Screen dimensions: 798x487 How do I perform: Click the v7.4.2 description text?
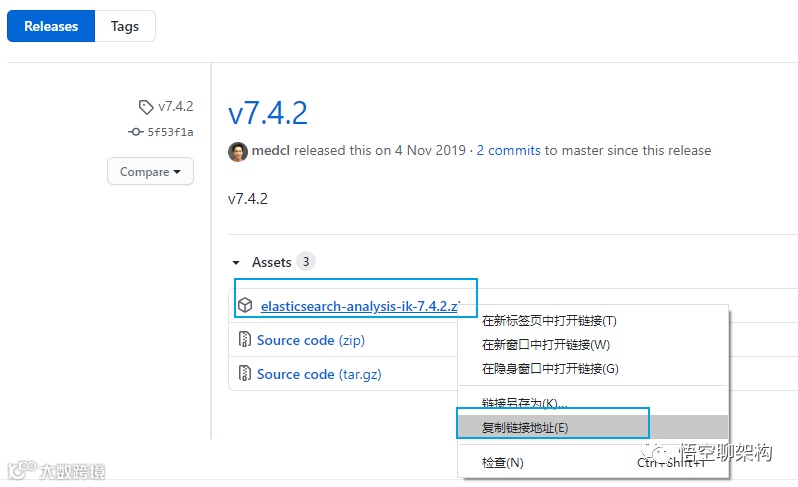[x=247, y=198]
